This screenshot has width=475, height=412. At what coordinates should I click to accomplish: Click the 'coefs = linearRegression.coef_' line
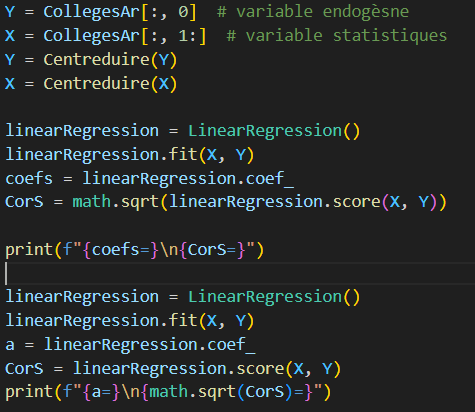pyautogui.click(x=149, y=179)
